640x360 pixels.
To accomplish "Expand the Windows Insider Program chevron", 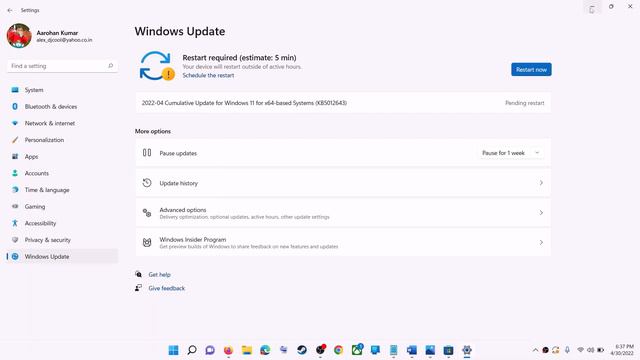I will point(541,242).
